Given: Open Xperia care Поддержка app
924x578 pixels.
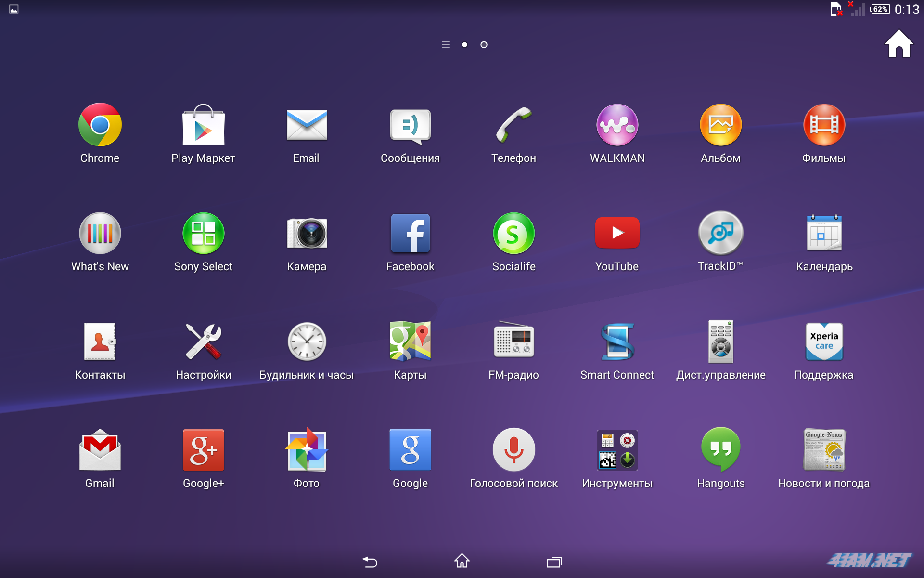Looking at the screenshot, I should [824, 342].
